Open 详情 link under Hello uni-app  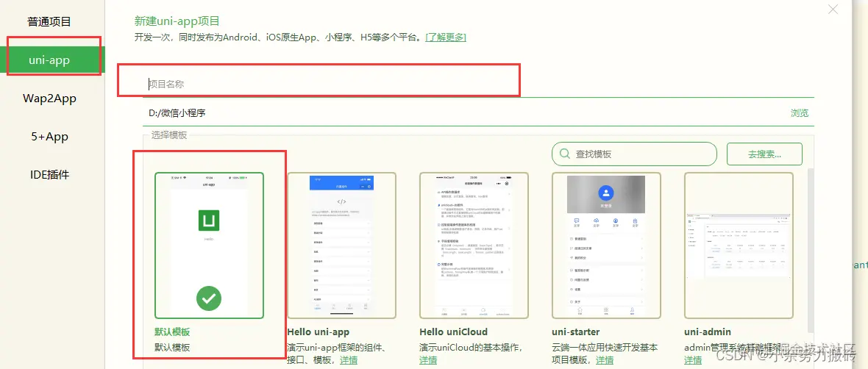coord(348,360)
